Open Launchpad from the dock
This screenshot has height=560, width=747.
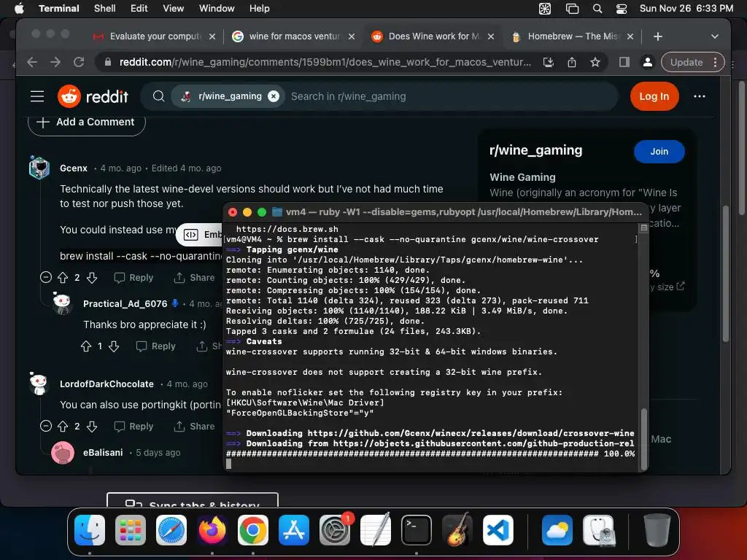point(131,530)
